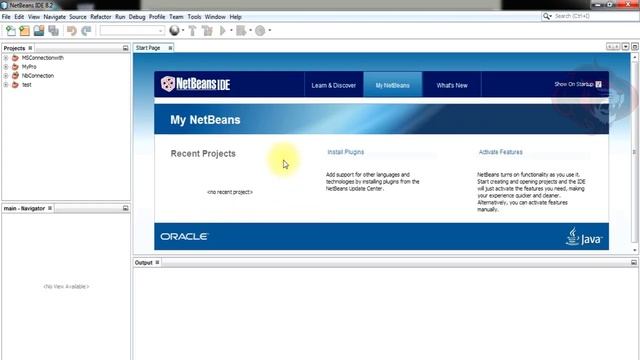Select the Start Page editor tab
Image resolution: width=640 pixels, height=360 pixels.
(x=148, y=48)
